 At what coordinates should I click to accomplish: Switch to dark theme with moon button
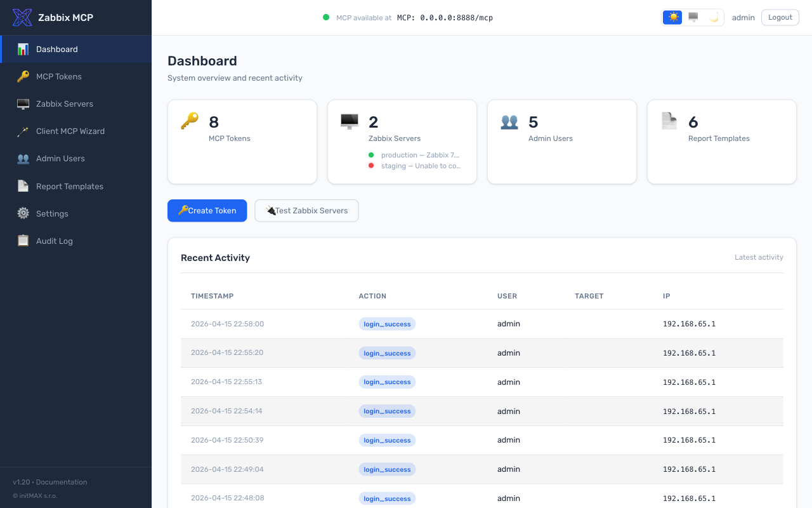click(x=714, y=18)
